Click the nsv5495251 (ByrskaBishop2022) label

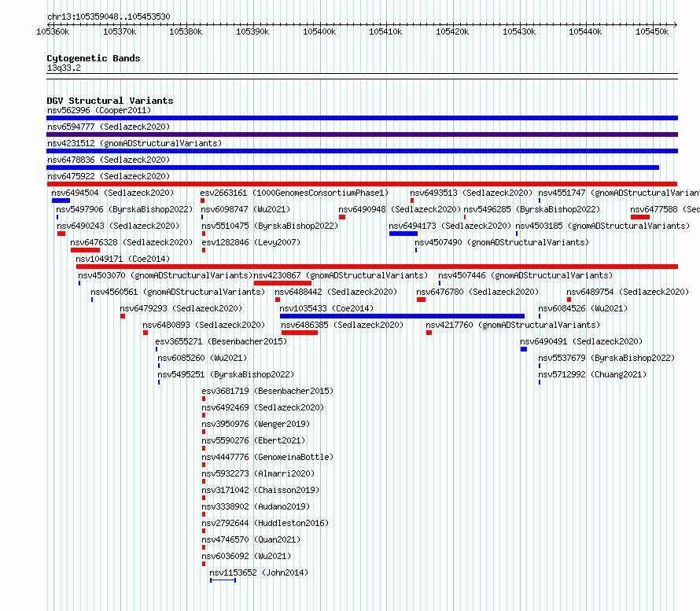point(226,374)
